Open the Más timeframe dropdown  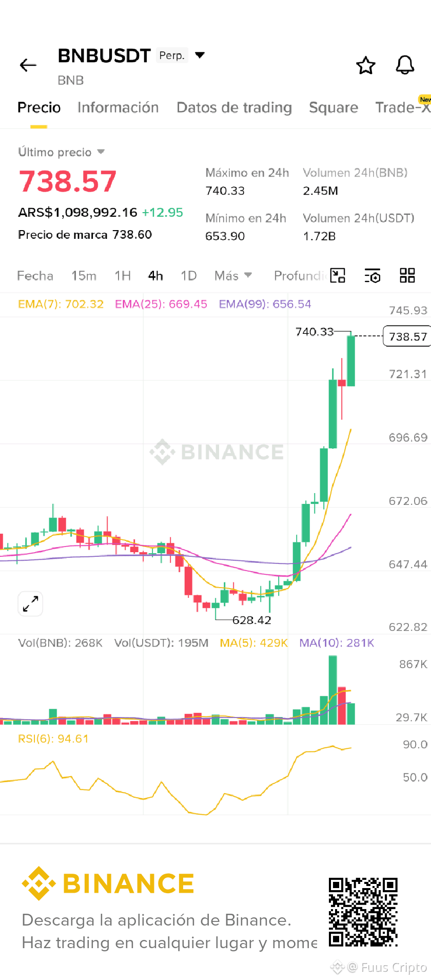click(x=233, y=276)
